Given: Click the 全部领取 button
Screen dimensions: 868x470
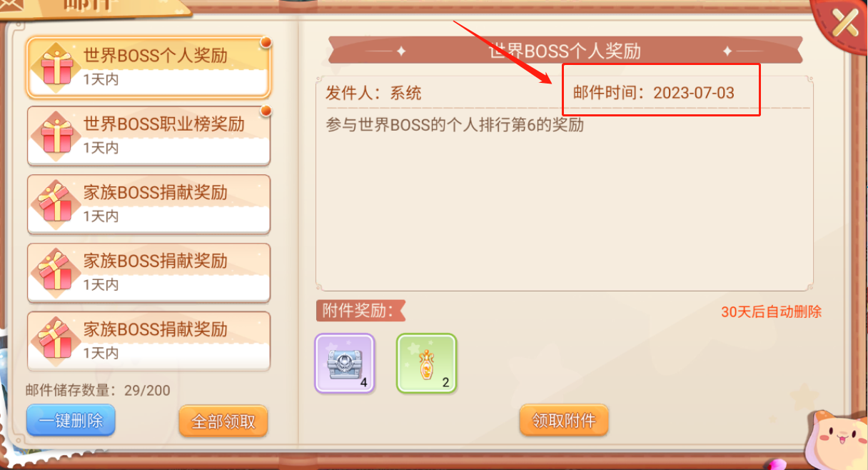Looking at the screenshot, I should (223, 421).
